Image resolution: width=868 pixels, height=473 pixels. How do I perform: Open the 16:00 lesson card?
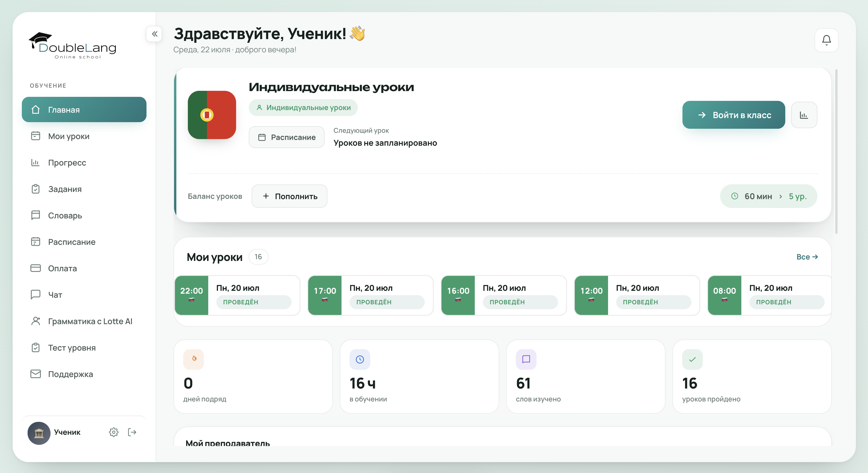click(504, 295)
